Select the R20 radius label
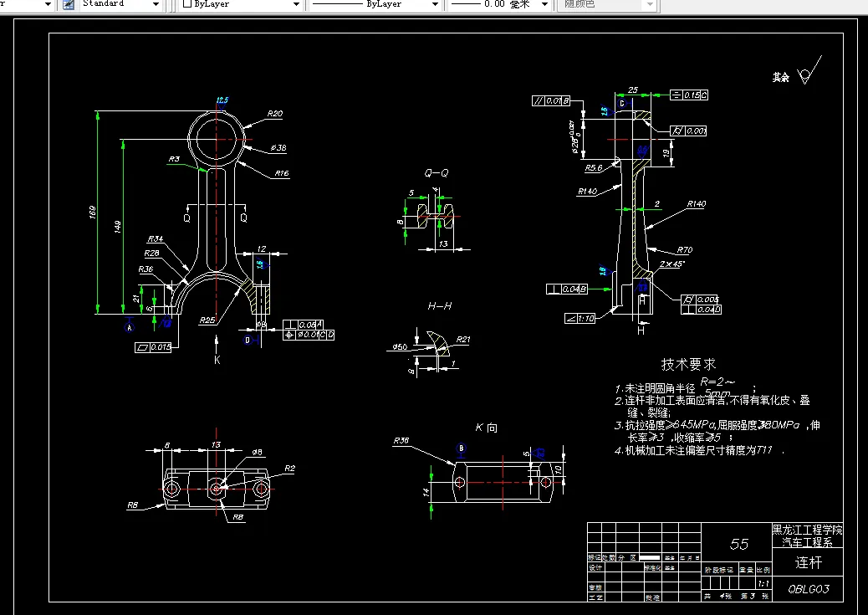Viewport: 868px width, 615px height. coord(274,114)
